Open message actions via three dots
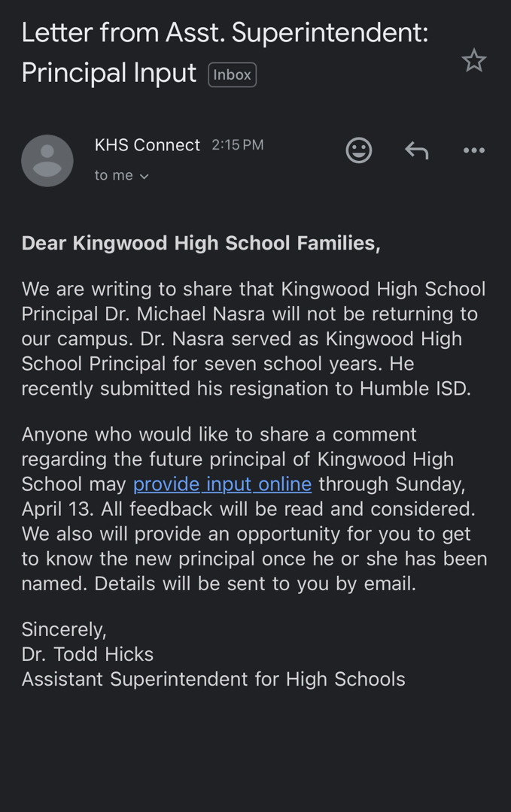The width and height of the screenshot is (511, 812). (473, 150)
